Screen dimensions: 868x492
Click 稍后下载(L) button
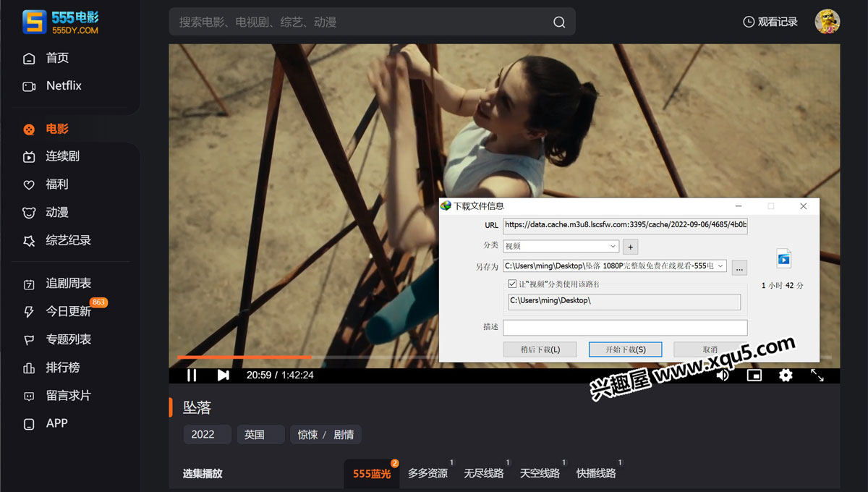click(540, 349)
